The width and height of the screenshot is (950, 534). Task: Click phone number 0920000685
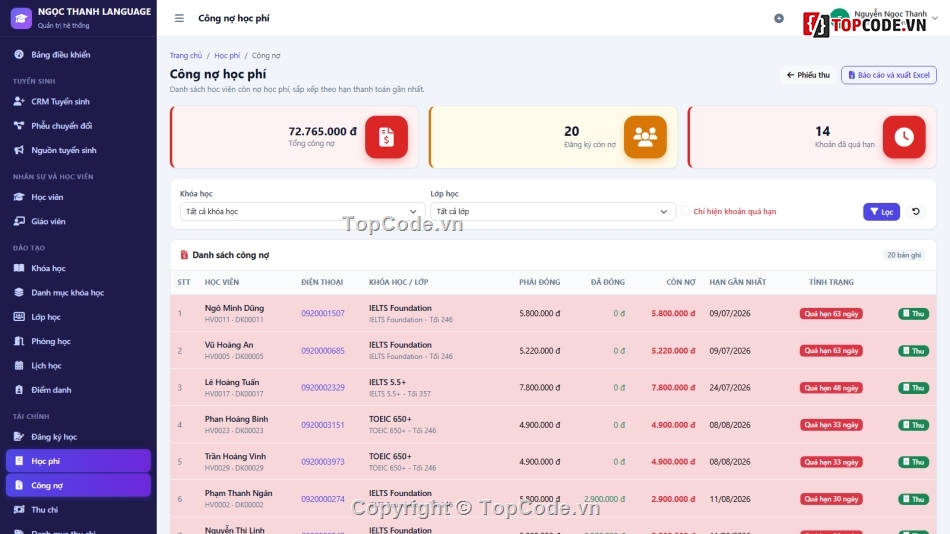323,350
